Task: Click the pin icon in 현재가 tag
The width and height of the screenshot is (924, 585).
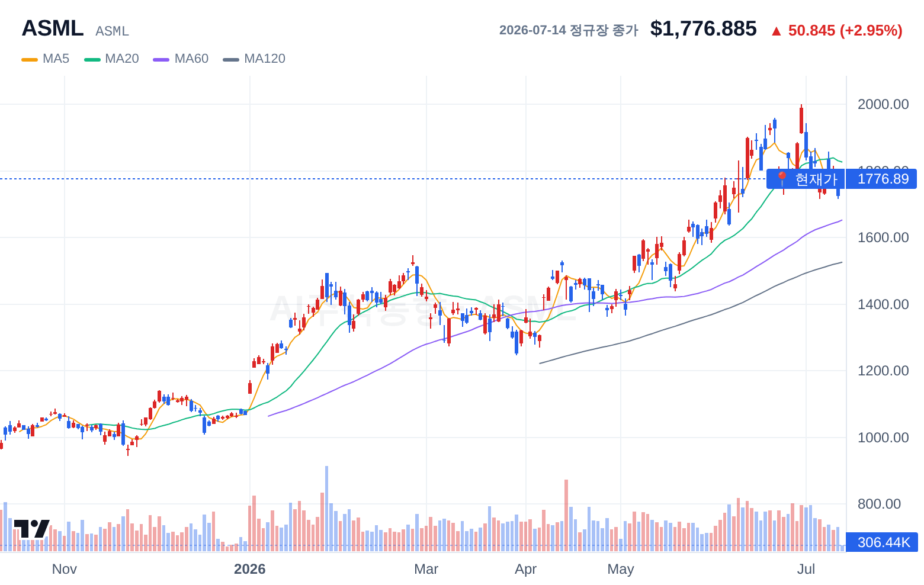Action: pos(781,178)
